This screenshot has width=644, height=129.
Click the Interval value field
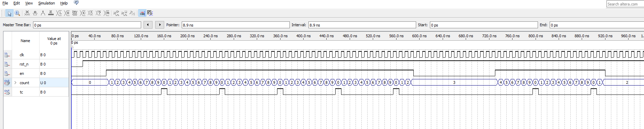(x=362, y=25)
